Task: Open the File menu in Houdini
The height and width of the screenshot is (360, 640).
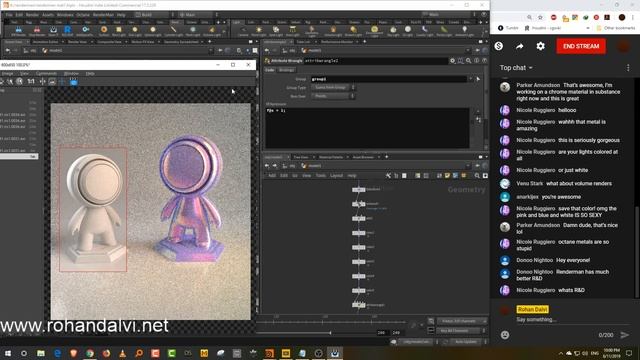Action: 9,15
